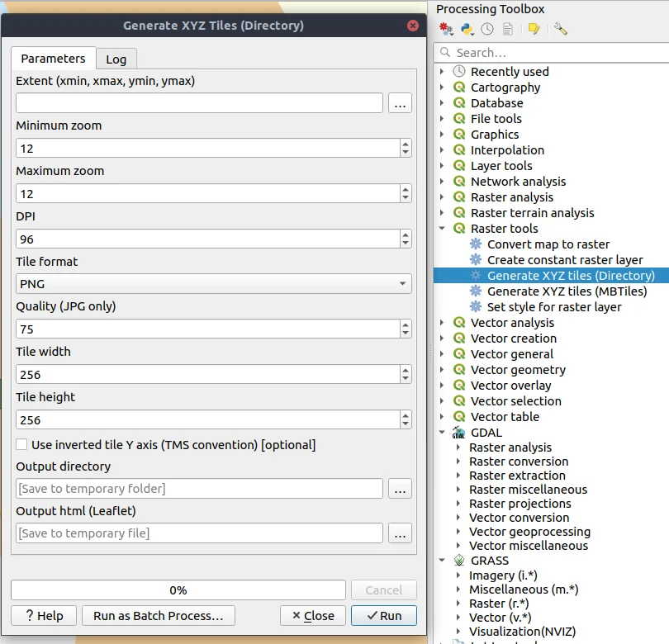Click the 0% progress bar
669x644 pixels.
(178, 590)
